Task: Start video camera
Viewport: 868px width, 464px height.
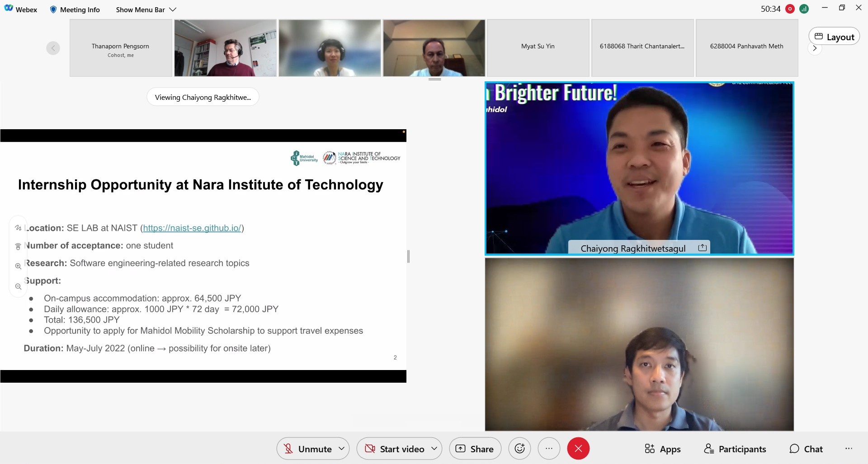Action: tap(396, 449)
